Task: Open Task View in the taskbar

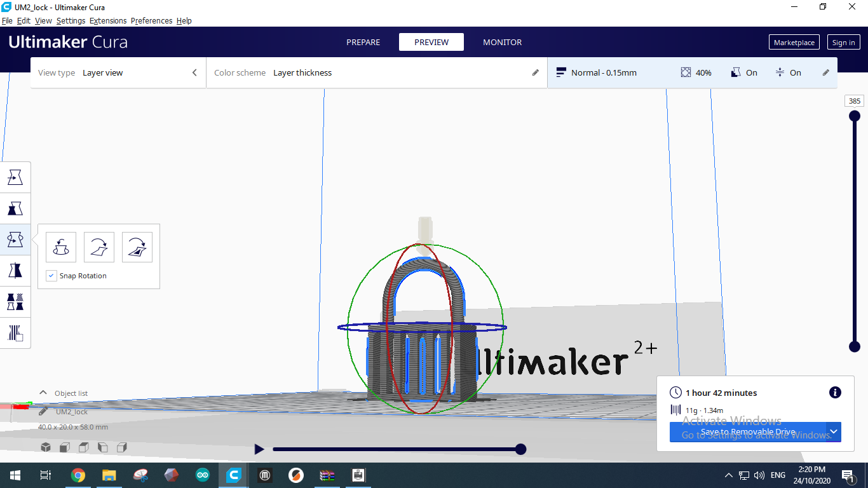Action: 46,475
